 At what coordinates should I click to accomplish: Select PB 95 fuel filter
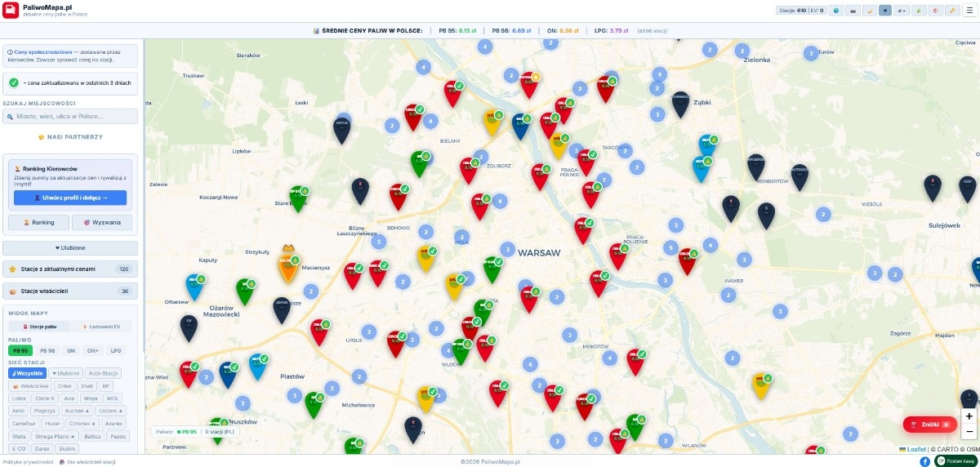point(20,350)
